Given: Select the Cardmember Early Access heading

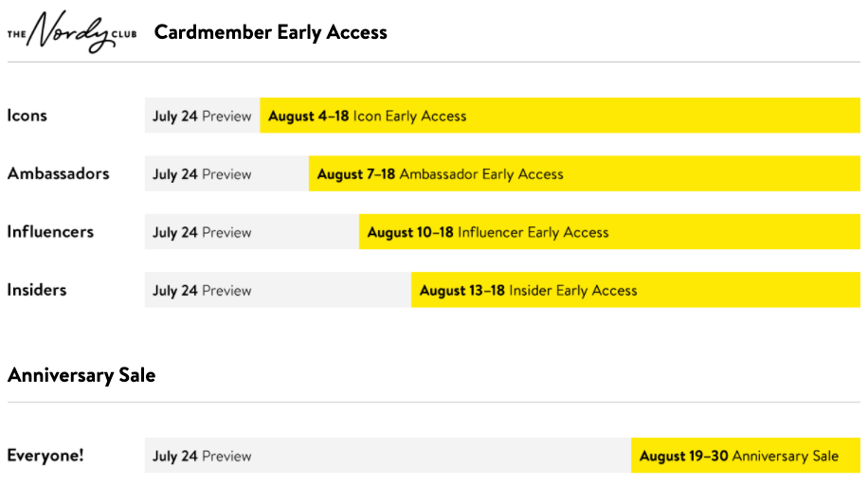Looking at the screenshot, I should click(x=271, y=32).
